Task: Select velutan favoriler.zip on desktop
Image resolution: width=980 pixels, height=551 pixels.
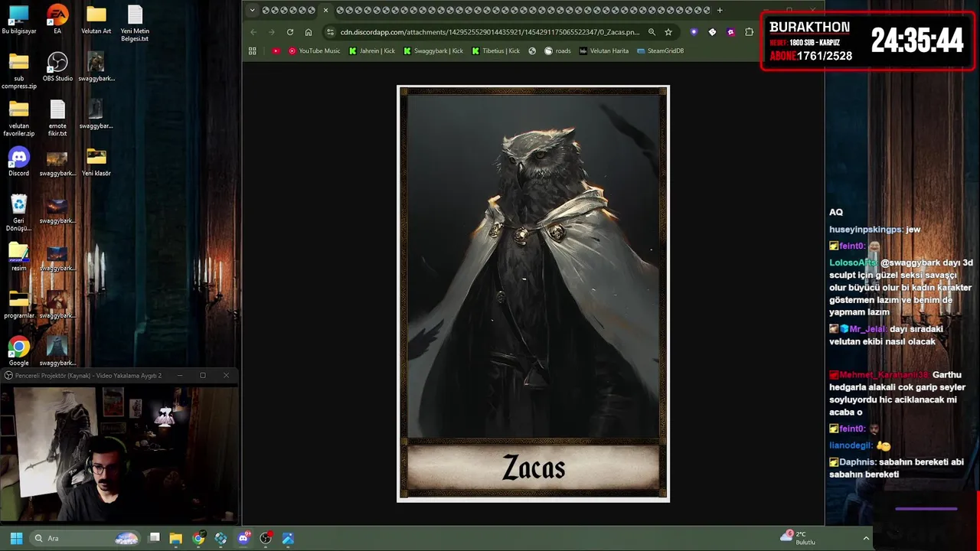Action: (19, 119)
